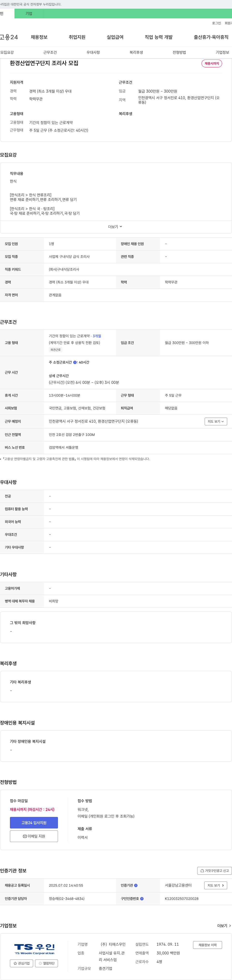
Task: Click the envelope icon in 이메일 지원
Action: click(25, 836)
